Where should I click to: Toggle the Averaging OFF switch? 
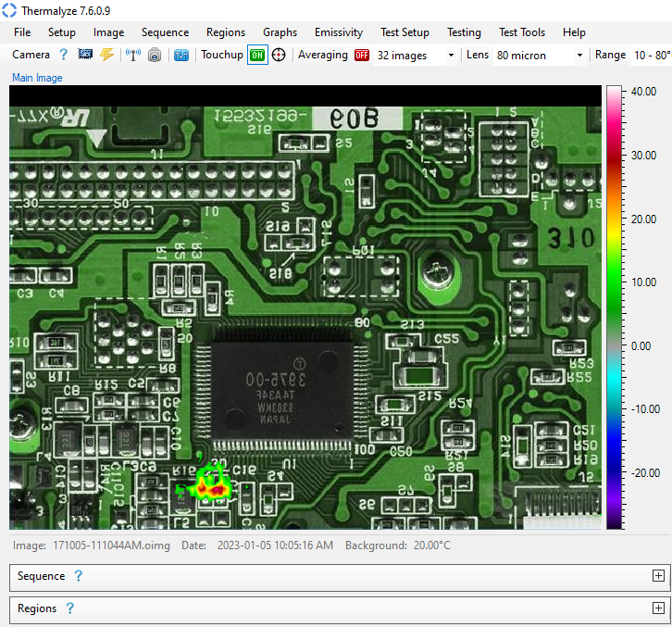point(361,55)
